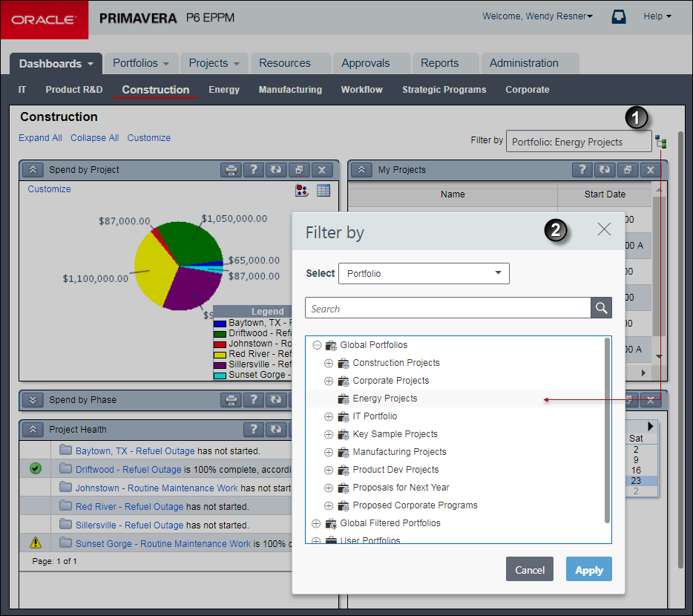This screenshot has height=616, width=693.
Task: Switch to the Strategic Programs dashboard
Action: click(x=444, y=90)
